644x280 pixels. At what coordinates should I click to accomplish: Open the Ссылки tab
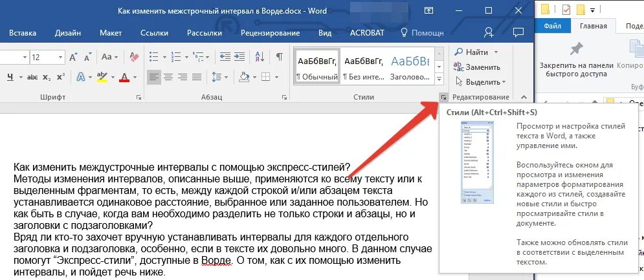point(155,33)
